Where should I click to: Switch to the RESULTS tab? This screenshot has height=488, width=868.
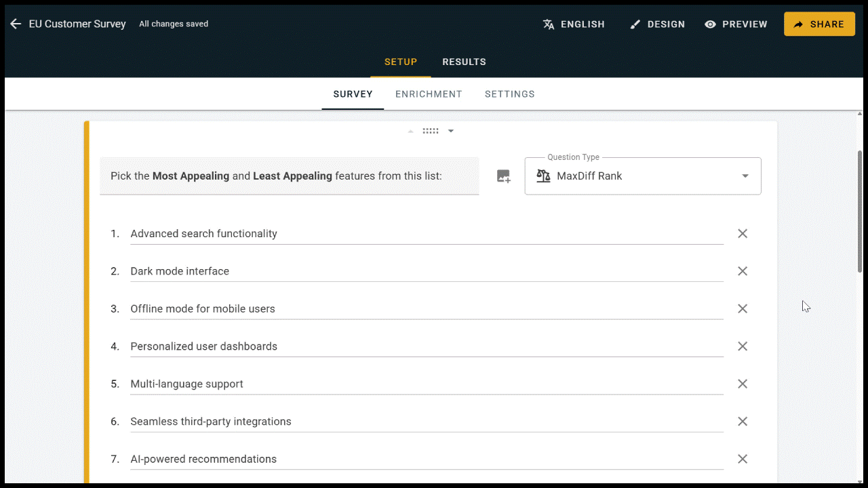coord(464,62)
